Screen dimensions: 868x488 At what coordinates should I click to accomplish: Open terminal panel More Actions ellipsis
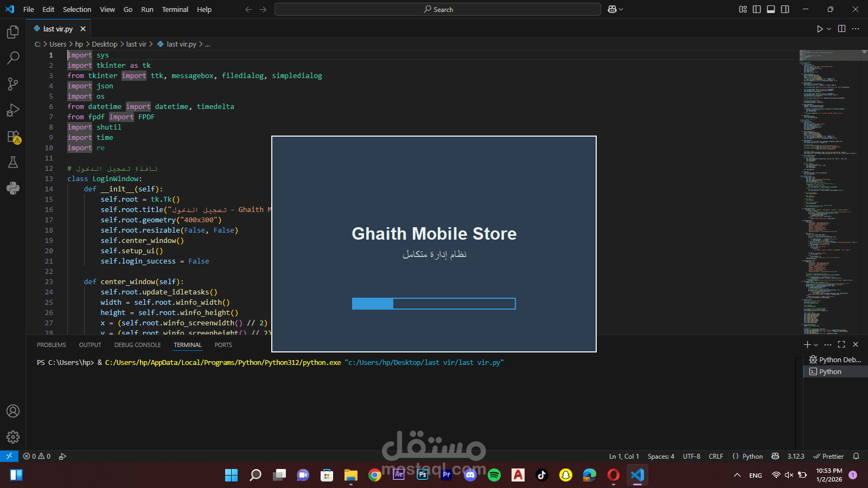pos(828,344)
